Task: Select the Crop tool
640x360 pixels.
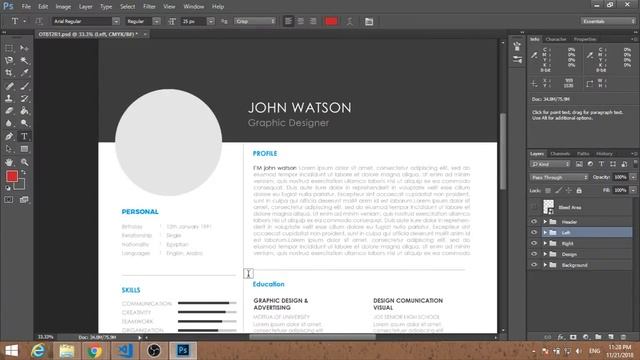Action: [x=9, y=73]
